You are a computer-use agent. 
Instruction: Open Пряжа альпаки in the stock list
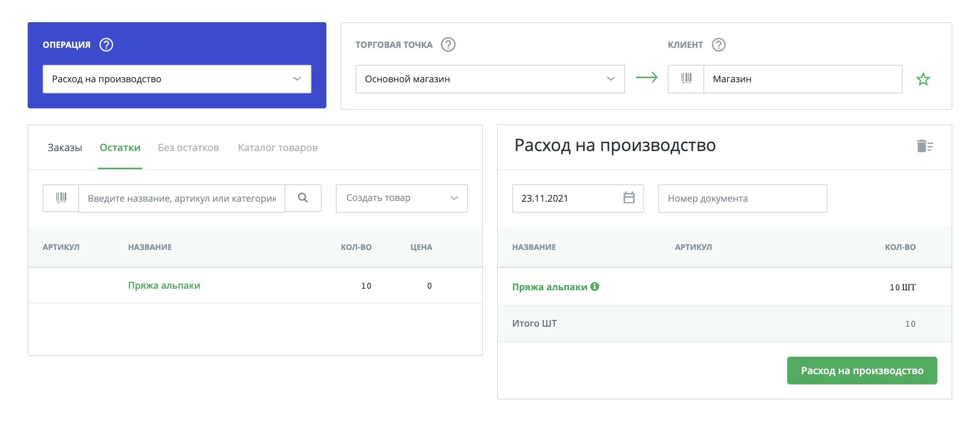pos(164,286)
